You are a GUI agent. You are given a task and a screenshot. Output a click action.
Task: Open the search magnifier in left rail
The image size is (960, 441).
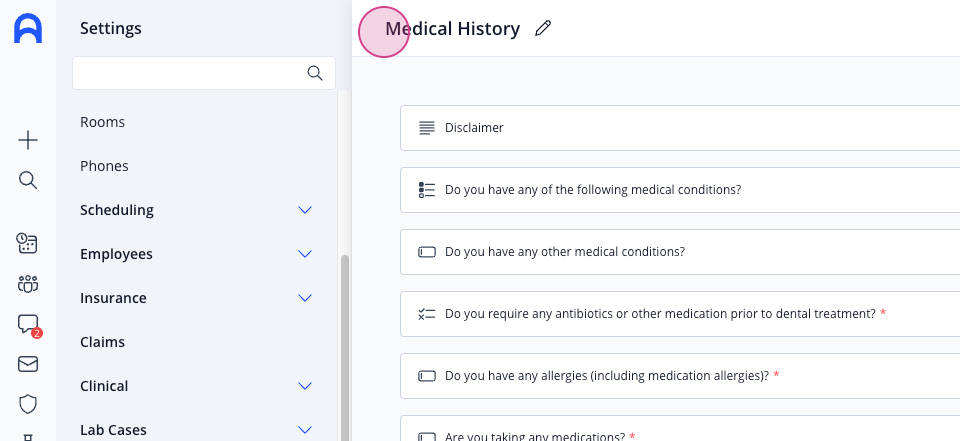pos(28,180)
